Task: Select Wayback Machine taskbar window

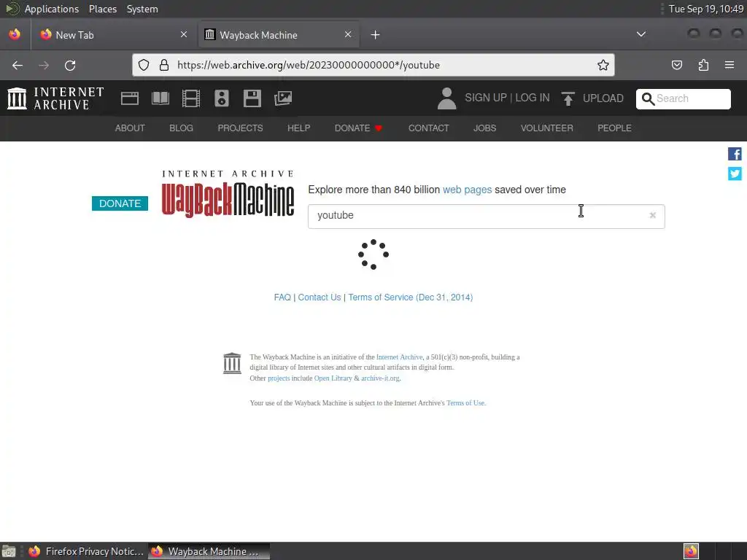Action: pyautogui.click(x=209, y=551)
